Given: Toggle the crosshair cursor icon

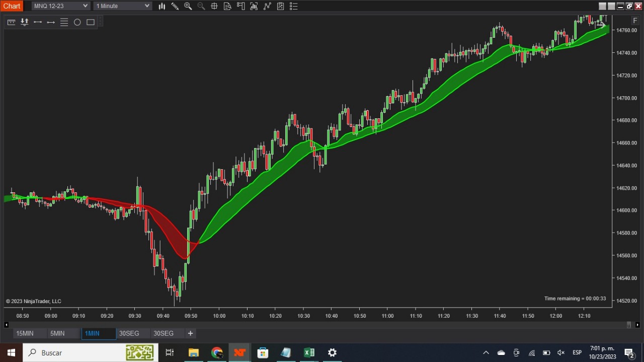Looking at the screenshot, I should point(214,6).
